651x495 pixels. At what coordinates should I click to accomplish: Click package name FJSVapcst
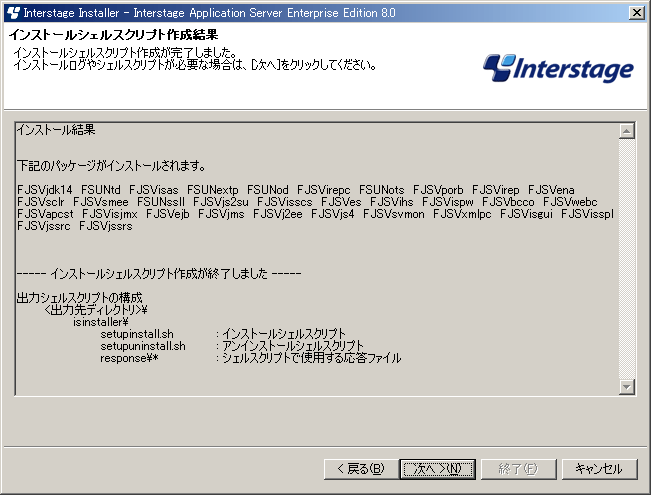pyautogui.click(x=45, y=214)
